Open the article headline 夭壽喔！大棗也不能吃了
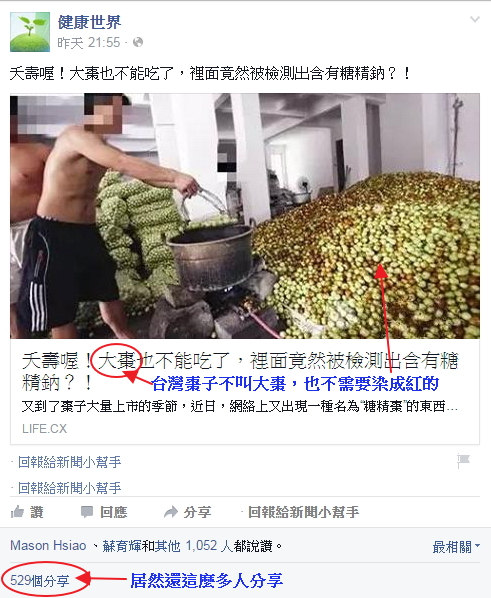Screen dimensions: 491x598 pyautogui.click(x=240, y=371)
